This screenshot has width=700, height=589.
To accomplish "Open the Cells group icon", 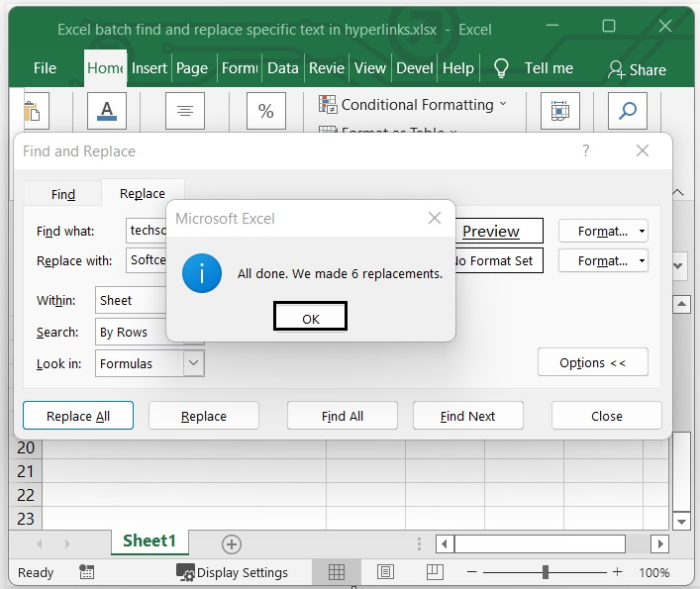I will coord(561,111).
